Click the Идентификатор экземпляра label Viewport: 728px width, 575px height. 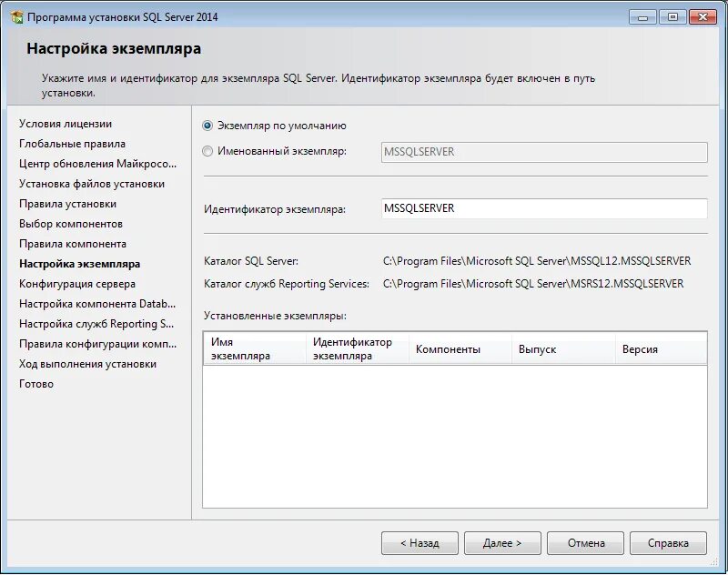275,209
